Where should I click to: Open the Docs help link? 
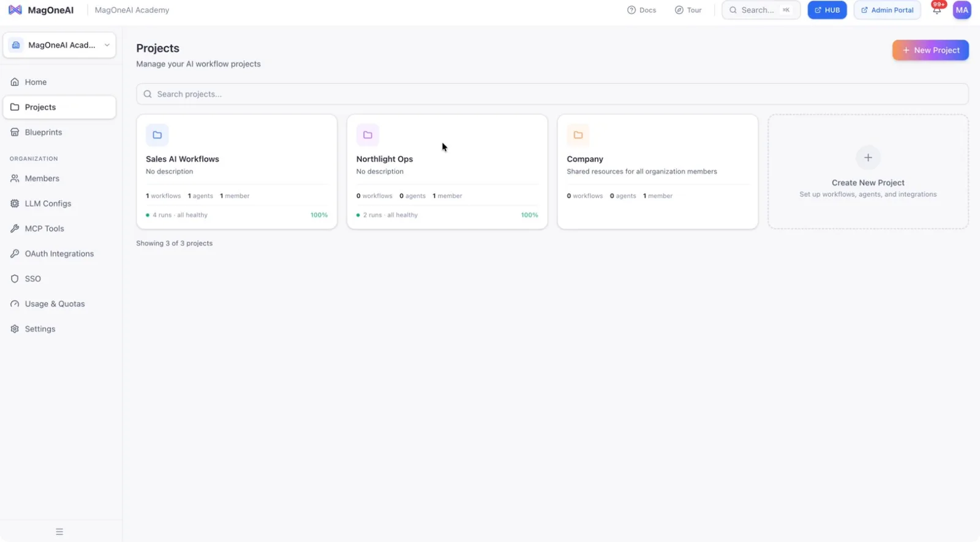(x=641, y=10)
